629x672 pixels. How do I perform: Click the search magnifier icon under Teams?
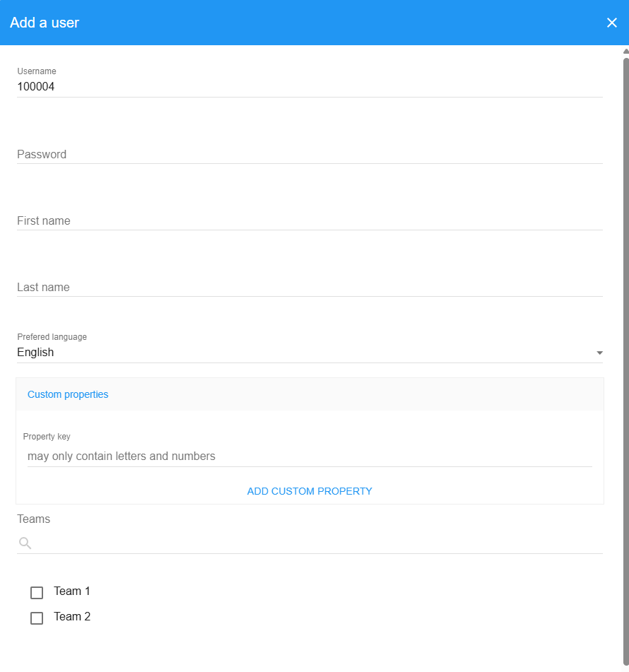tap(25, 543)
